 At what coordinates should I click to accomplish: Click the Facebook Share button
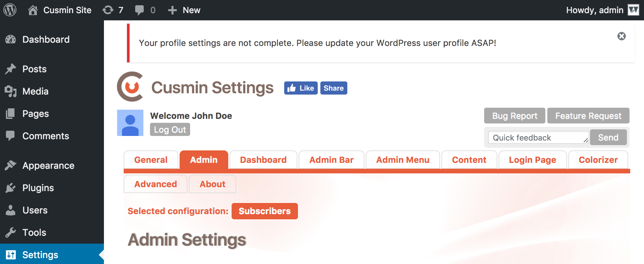pyautogui.click(x=334, y=88)
